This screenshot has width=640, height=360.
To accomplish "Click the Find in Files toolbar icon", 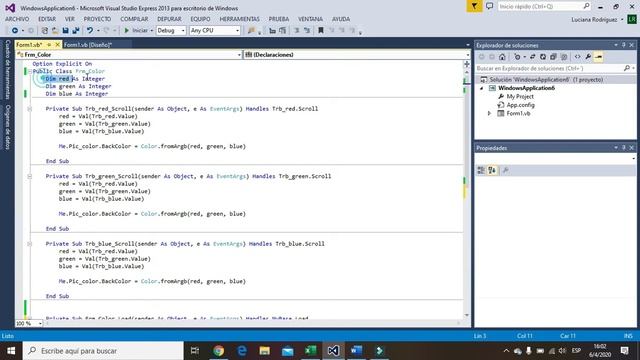I will tap(251, 31).
